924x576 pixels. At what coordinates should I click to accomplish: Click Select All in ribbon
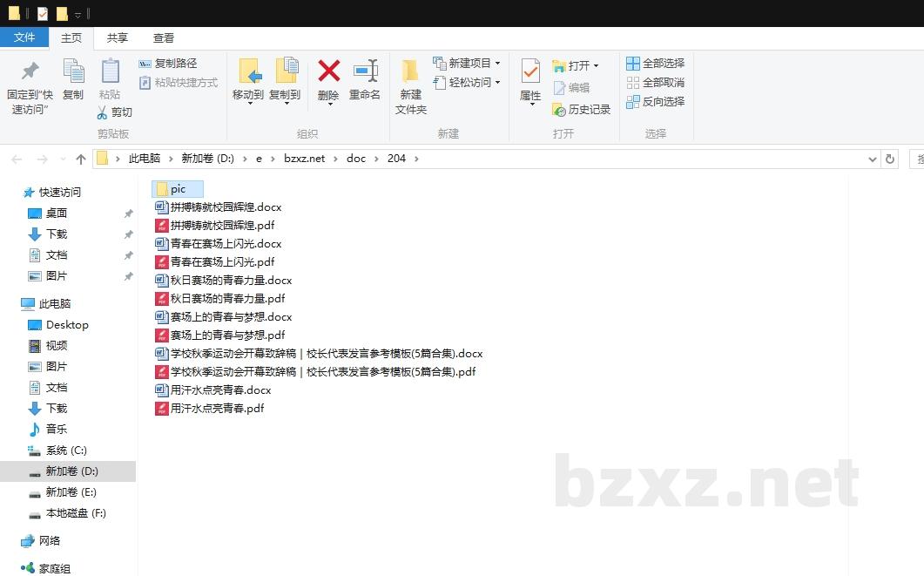[655, 64]
